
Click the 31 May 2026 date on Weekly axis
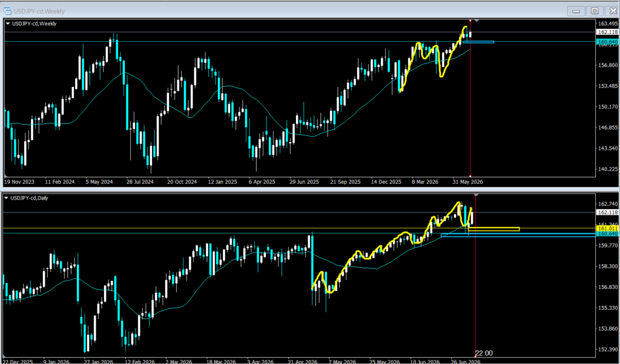[467, 182]
